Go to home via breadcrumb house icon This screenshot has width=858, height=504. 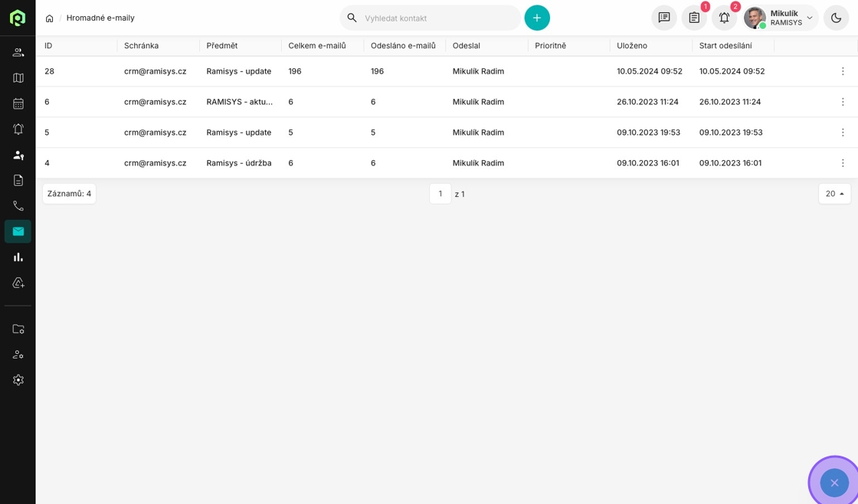(x=49, y=18)
